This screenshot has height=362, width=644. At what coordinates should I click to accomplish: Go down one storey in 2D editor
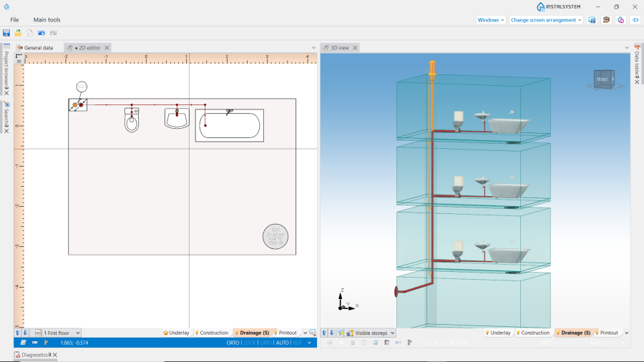(25, 333)
